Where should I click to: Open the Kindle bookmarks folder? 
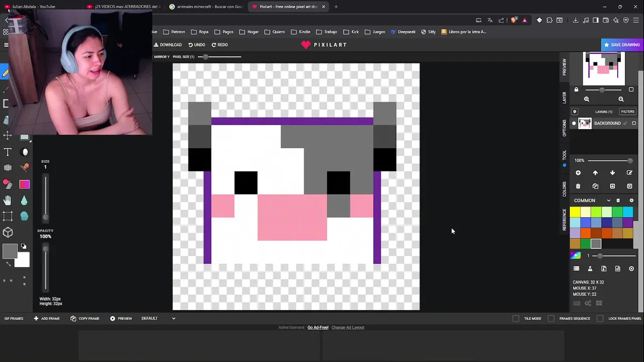(301, 32)
